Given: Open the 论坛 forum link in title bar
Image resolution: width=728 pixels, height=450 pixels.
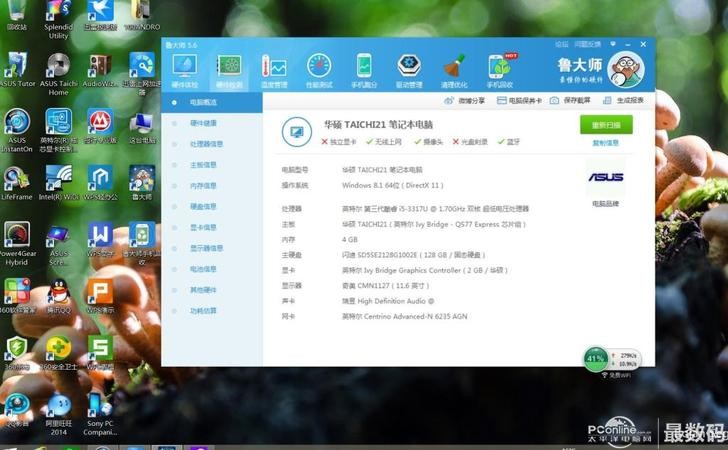Looking at the screenshot, I should [561, 45].
